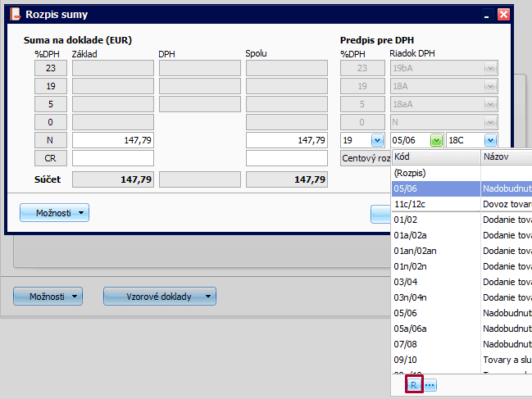Focus the CR row Základ input
Screen dimensions: 532x399
pos(113,158)
